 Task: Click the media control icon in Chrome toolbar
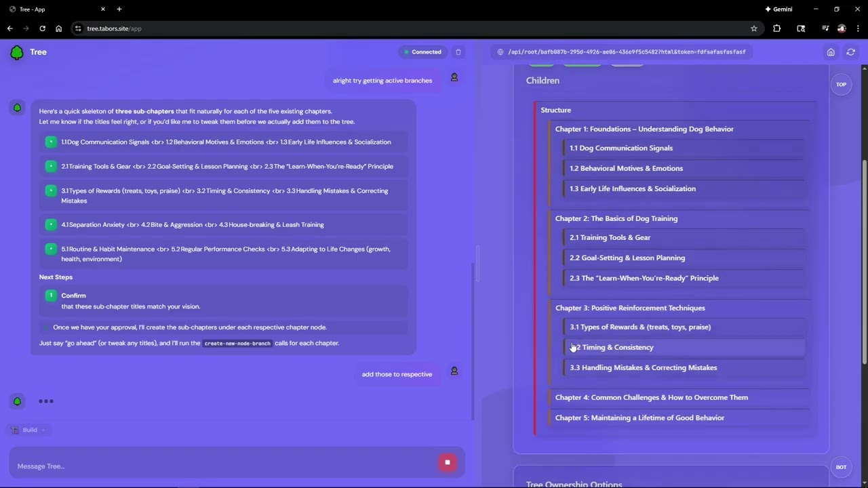(825, 28)
